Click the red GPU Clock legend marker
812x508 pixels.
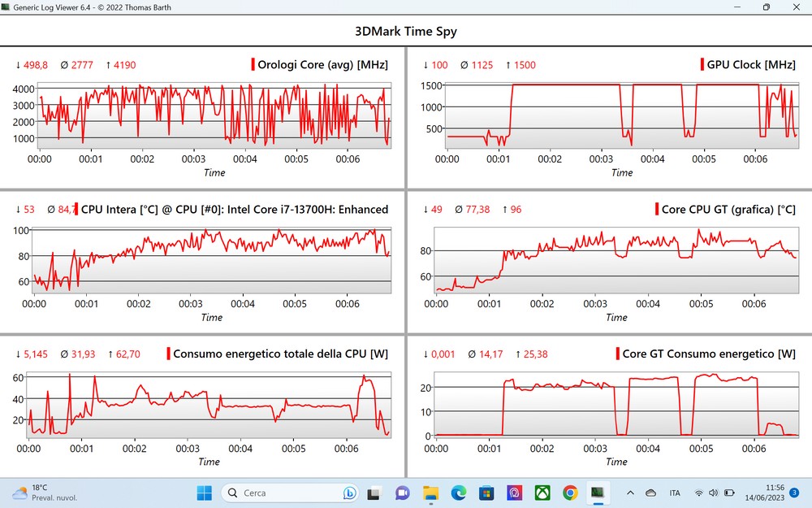(702, 65)
